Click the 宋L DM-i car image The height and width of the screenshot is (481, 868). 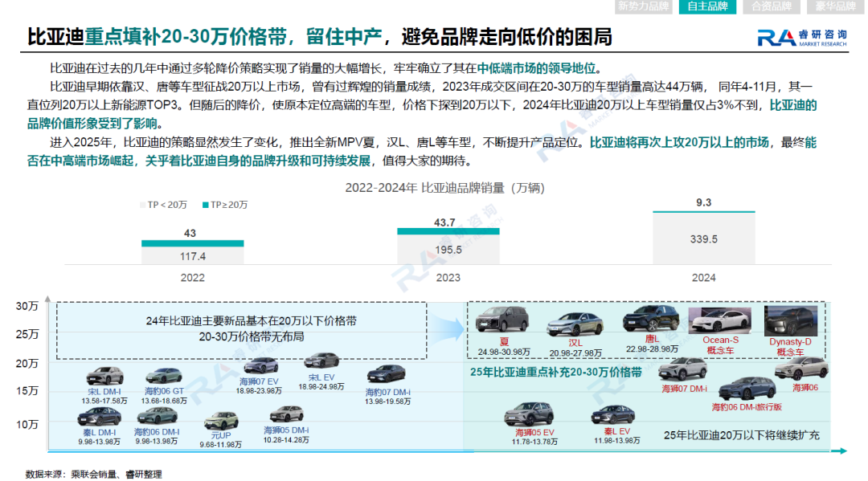104,376
